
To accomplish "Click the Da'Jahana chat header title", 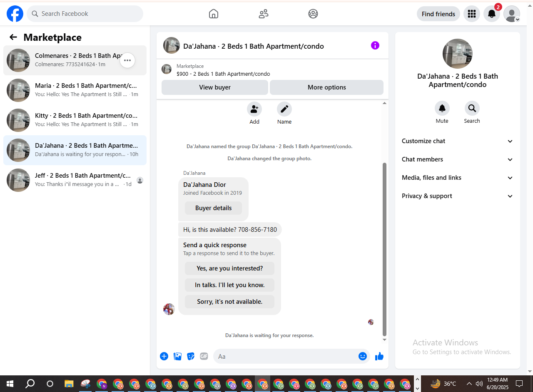I will (254, 46).
